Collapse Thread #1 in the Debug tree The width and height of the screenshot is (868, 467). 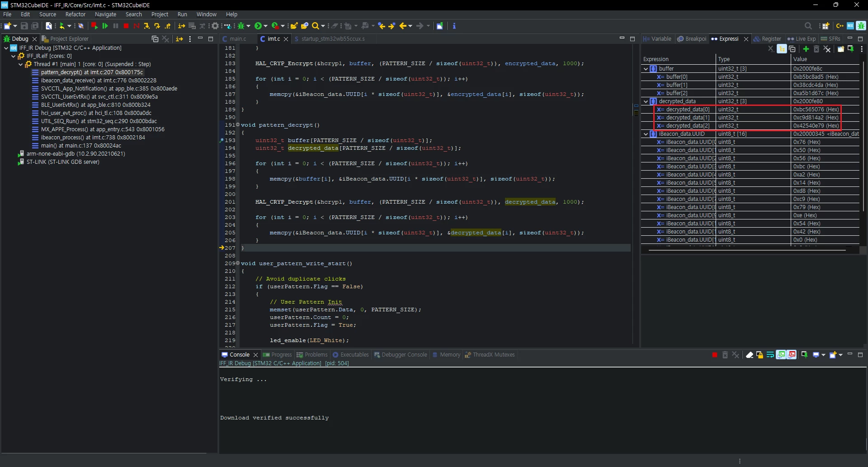coord(21,64)
